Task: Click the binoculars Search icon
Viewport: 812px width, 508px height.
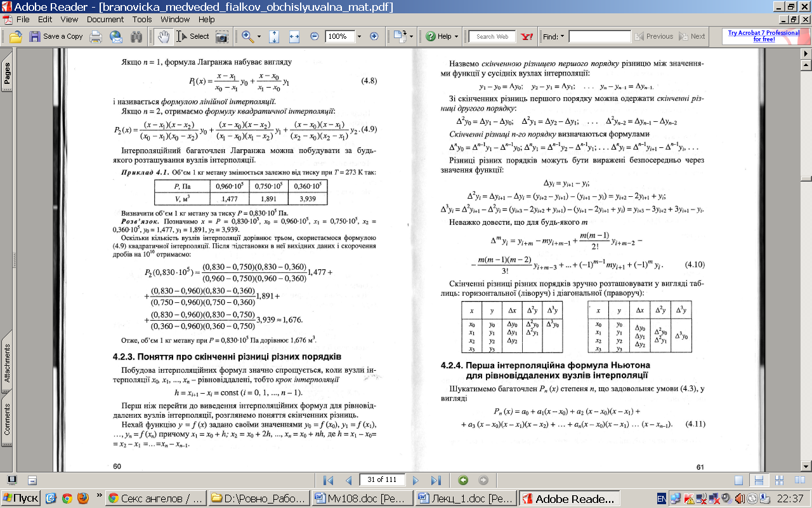Action: point(136,36)
